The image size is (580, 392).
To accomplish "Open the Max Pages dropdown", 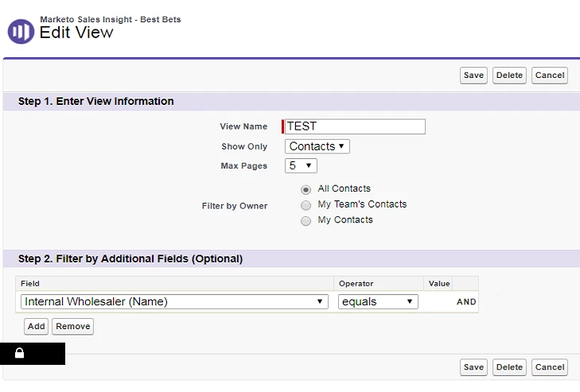I will (301, 165).
